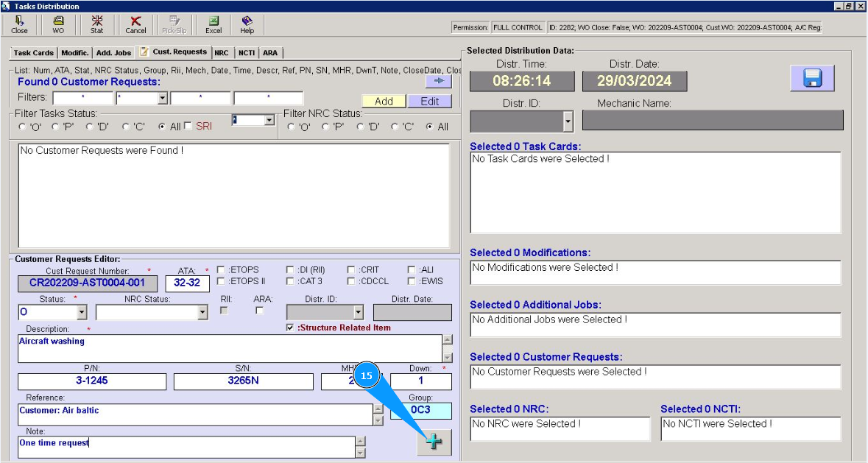Enable the :ETOPS checkbox
The width and height of the screenshot is (868, 463).
point(221,270)
